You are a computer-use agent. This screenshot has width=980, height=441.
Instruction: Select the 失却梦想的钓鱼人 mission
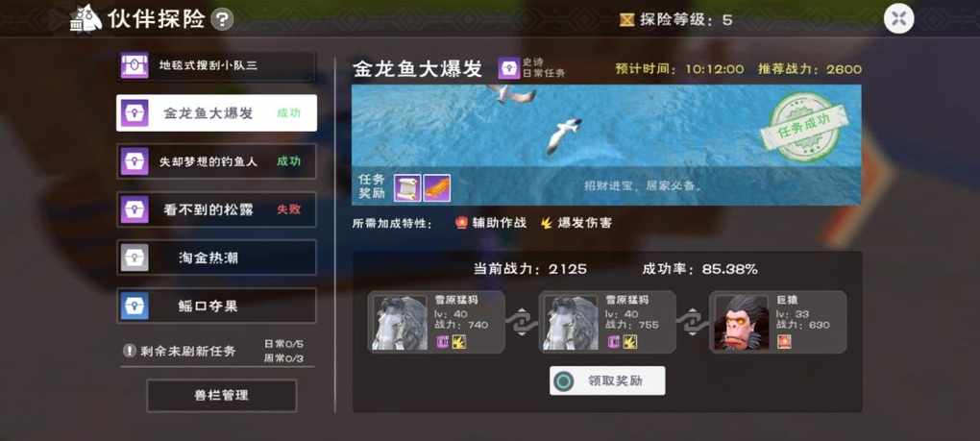click(x=216, y=161)
